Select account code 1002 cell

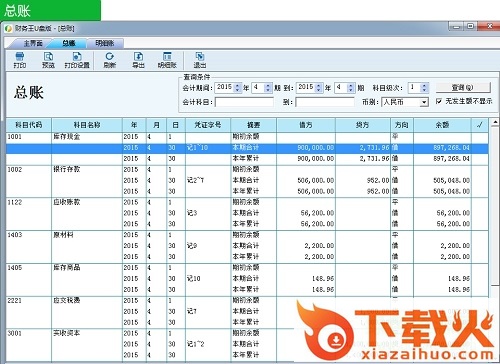pos(14,169)
